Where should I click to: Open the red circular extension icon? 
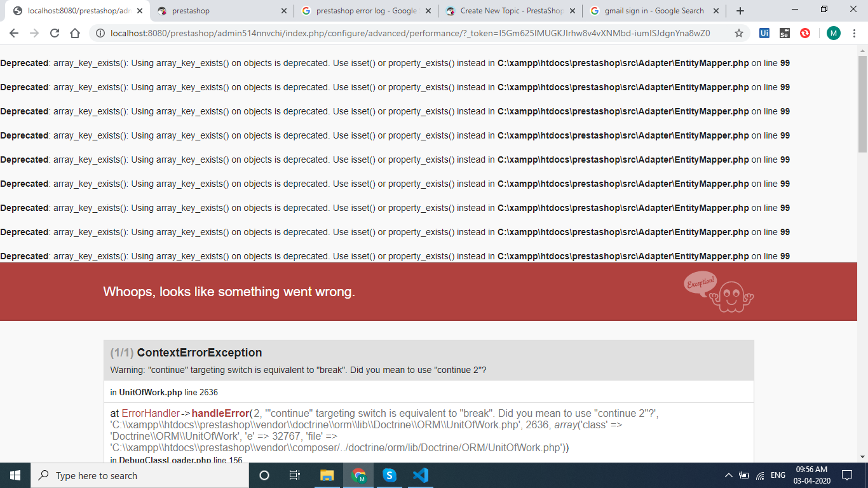pyautogui.click(x=805, y=33)
